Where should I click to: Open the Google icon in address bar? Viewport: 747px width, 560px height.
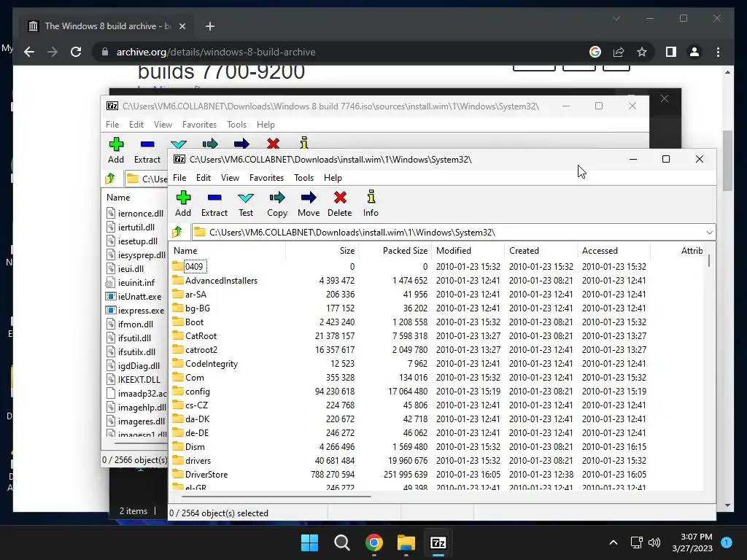[x=595, y=52]
